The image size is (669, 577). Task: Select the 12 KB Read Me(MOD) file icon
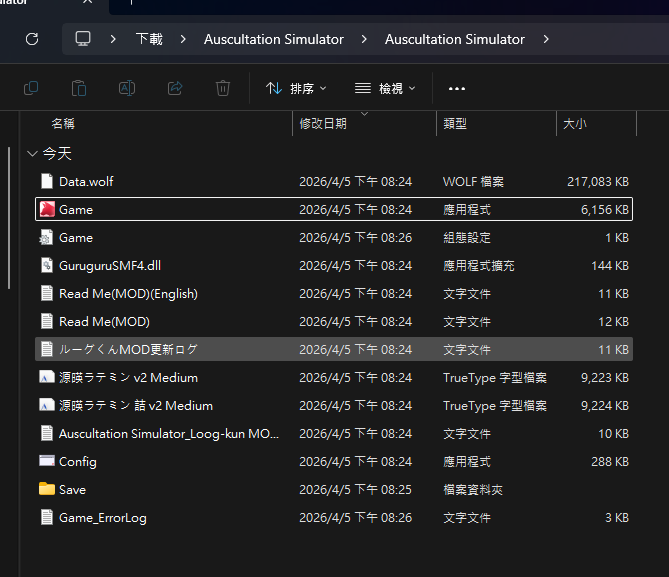click(x=47, y=321)
